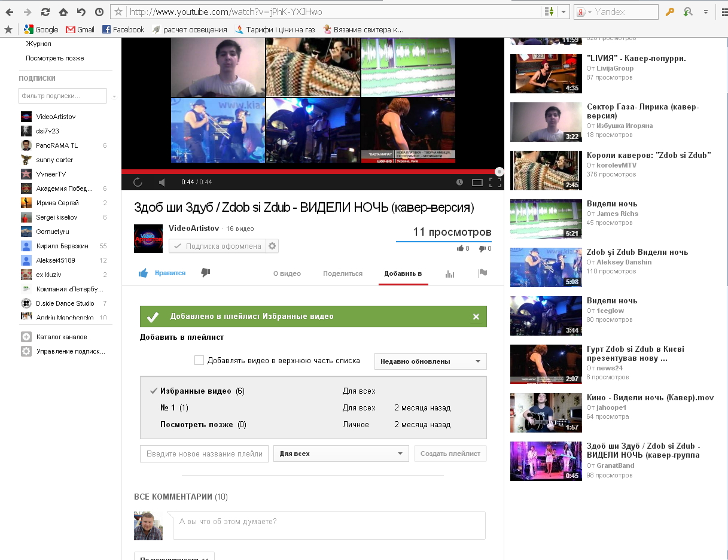Click the Фильтр подписки input field

62,96
